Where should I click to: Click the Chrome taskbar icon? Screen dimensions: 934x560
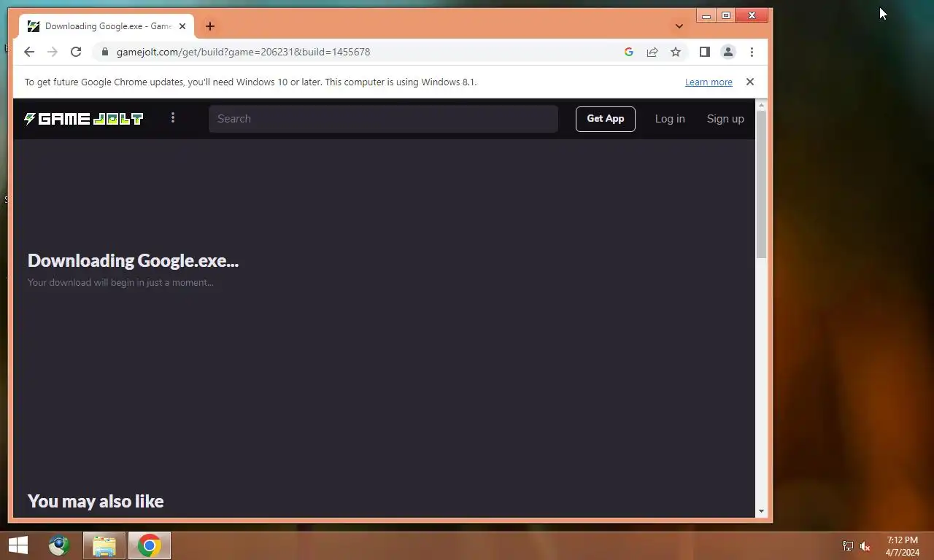pos(150,545)
